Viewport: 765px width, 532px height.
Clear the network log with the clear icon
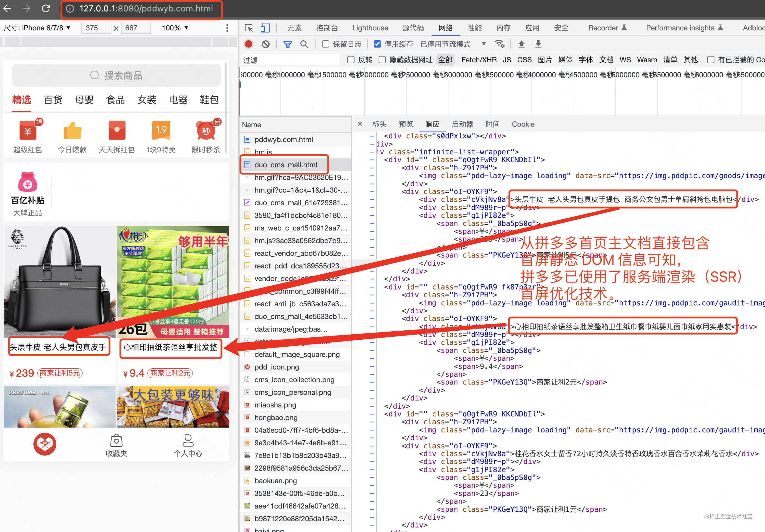click(x=265, y=44)
